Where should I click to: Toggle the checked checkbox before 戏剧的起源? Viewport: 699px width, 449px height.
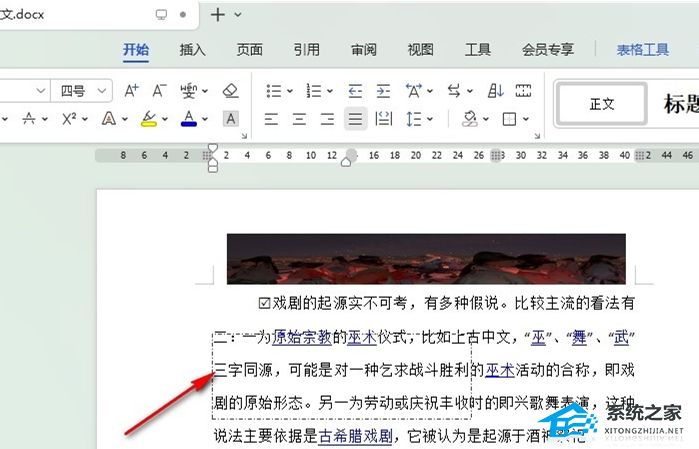point(264,304)
